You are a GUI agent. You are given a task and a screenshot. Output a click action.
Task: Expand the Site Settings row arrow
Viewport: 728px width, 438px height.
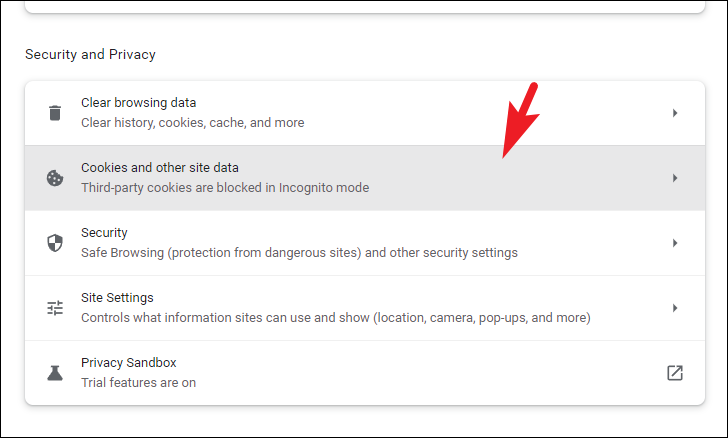(675, 308)
